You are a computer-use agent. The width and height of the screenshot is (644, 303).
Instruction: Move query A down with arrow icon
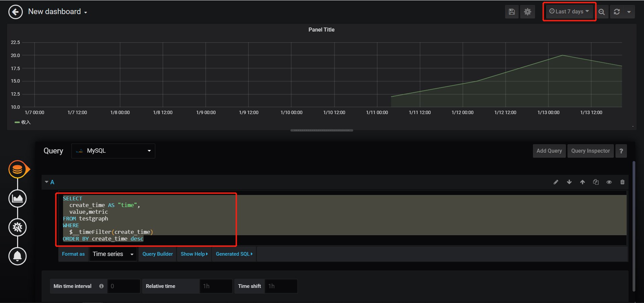[x=569, y=182]
